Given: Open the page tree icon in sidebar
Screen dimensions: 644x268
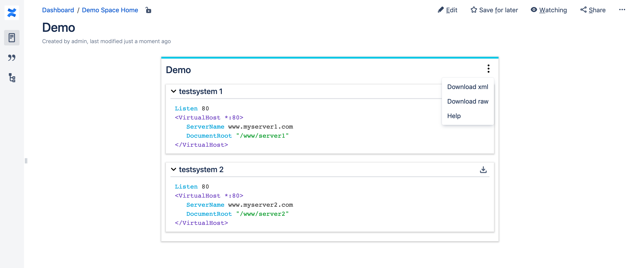Looking at the screenshot, I should (12, 78).
